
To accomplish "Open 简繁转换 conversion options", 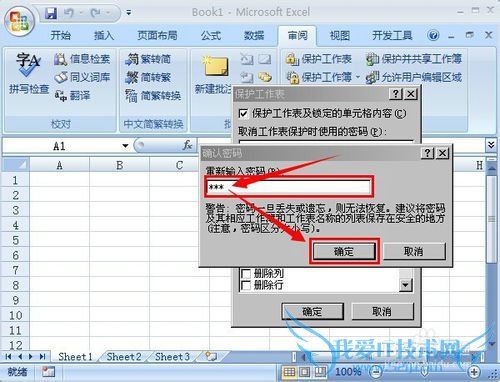I will pyautogui.click(x=153, y=96).
